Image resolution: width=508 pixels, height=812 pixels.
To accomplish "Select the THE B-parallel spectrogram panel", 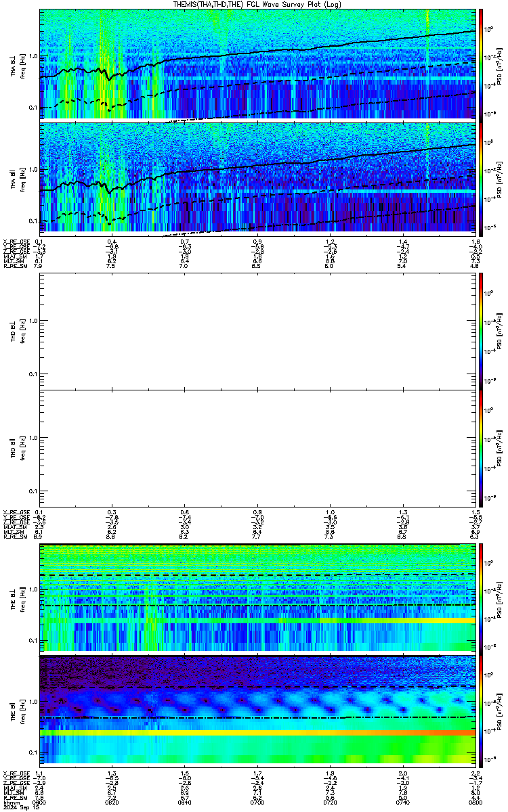I will 257,710.
